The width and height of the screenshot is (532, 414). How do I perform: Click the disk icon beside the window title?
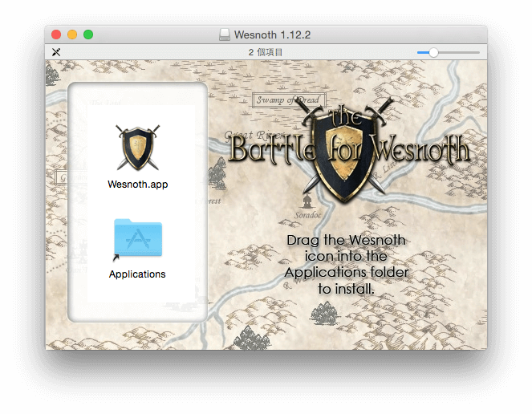[x=224, y=34]
